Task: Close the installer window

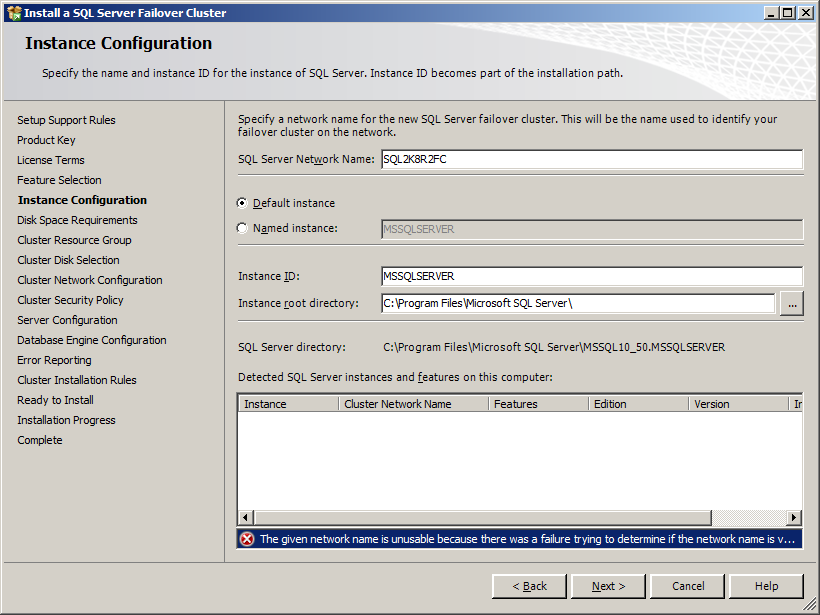Action: pyautogui.click(x=806, y=13)
